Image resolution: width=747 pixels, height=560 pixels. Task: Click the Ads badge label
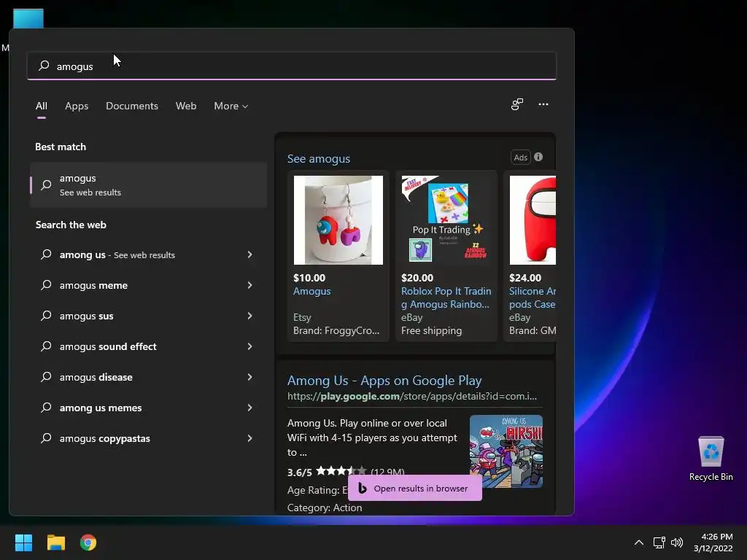tap(521, 157)
